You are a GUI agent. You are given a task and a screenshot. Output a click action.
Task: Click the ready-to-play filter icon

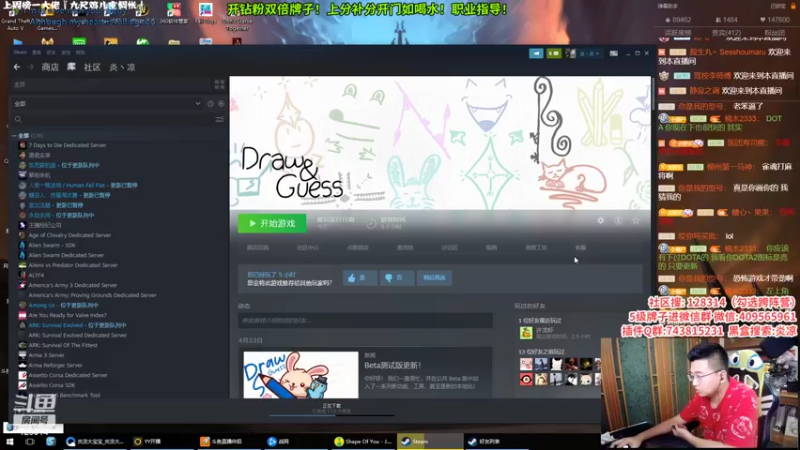point(221,104)
